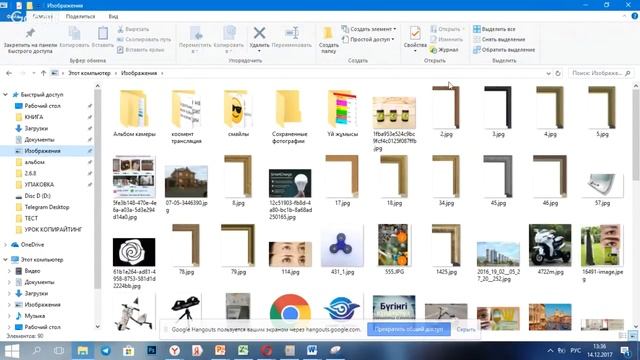Click the РУС language indicator
The image size is (640, 360).
tap(576, 351)
